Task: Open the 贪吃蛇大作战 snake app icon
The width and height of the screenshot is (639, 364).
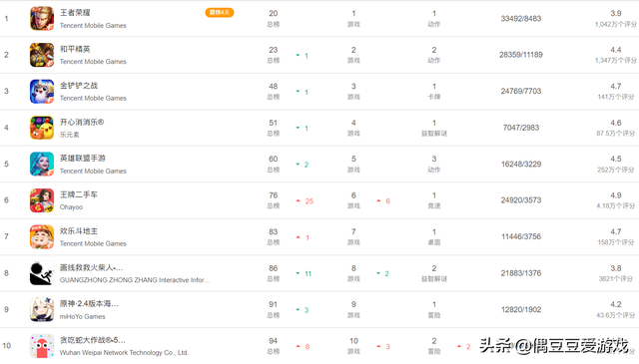Action: pos(42,346)
